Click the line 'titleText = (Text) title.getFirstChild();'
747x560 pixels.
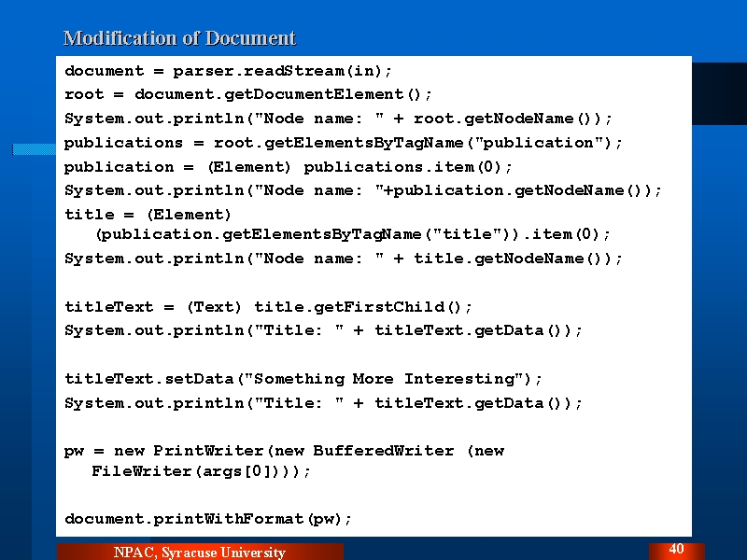click(x=268, y=307)
